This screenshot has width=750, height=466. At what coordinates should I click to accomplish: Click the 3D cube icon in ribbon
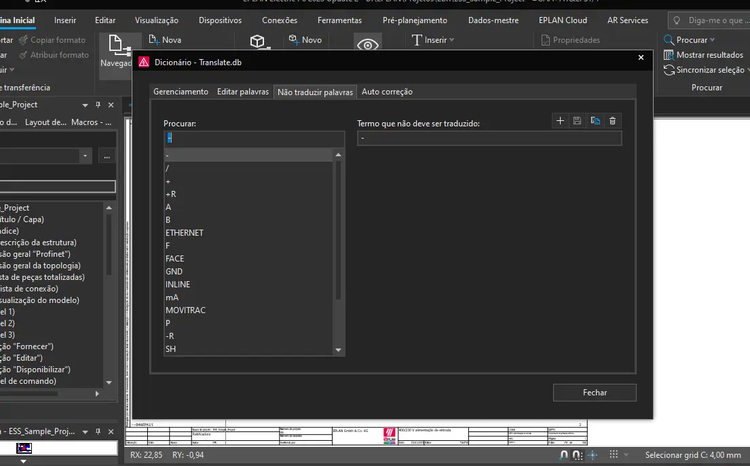[258, 42]
